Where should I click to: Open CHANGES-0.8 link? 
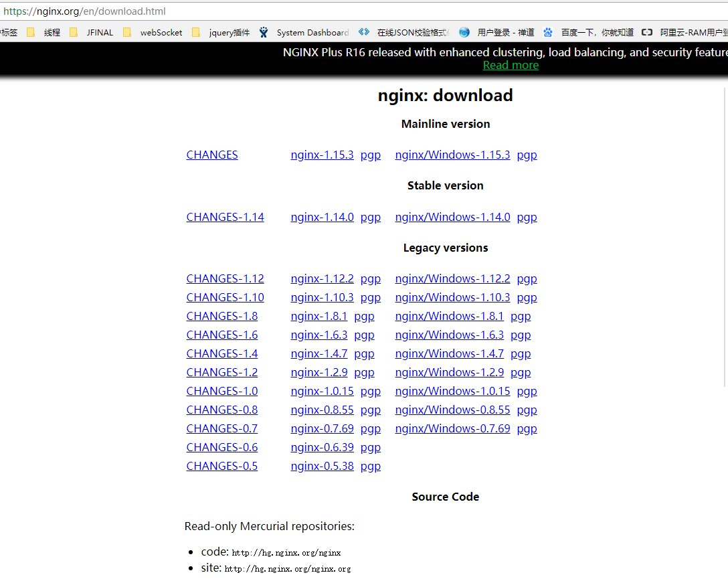click(222, 410)
